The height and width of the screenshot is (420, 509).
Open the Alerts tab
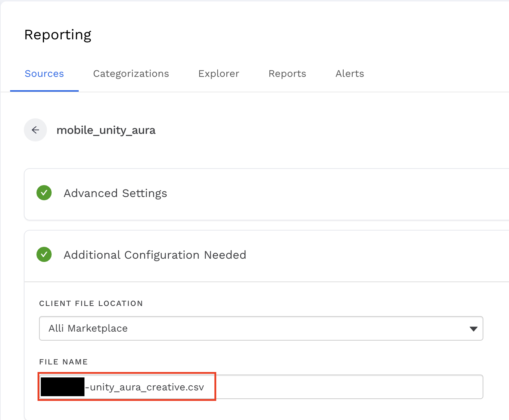(349, 74)
